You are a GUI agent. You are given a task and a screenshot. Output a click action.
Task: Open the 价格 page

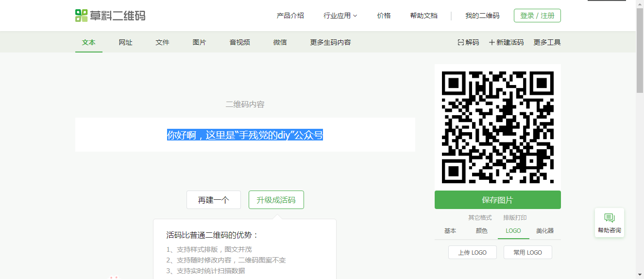pos(384,16)
